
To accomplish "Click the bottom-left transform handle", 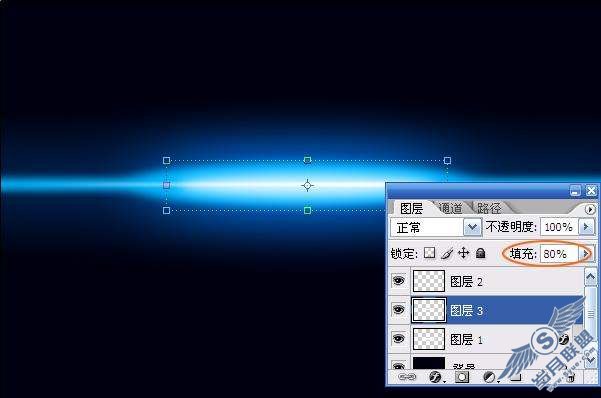I will pyautogui.click(x=166, y=211).
